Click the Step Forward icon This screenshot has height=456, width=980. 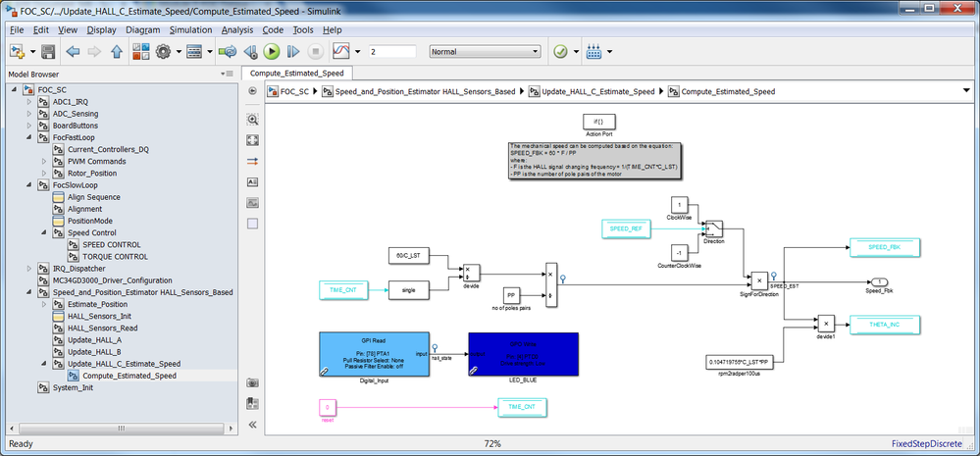tap(293, 52)
